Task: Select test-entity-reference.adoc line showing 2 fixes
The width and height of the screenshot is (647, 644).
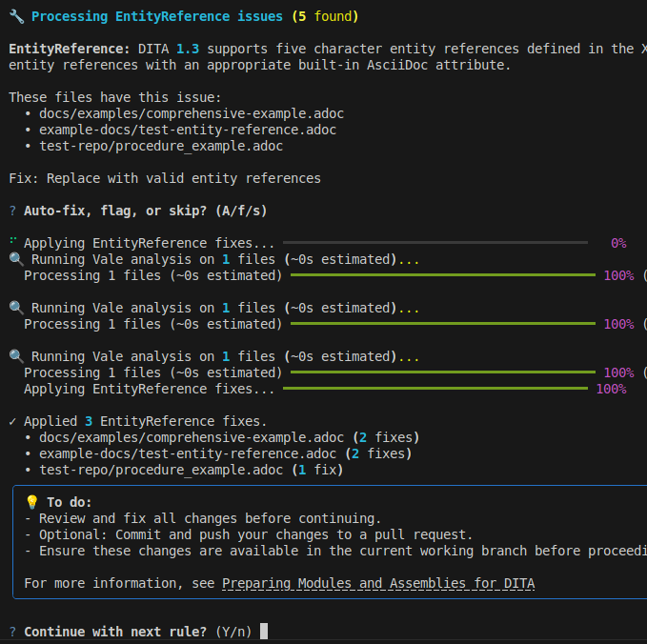Action: [x=225, y=453]
